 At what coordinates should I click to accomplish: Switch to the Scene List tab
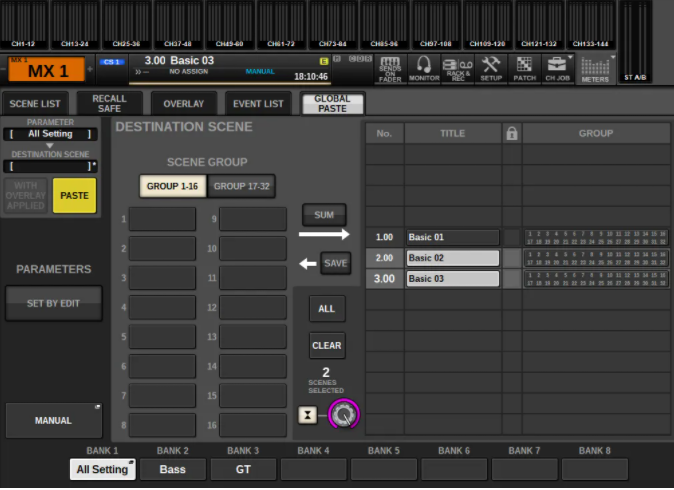[x=35, y=104]
